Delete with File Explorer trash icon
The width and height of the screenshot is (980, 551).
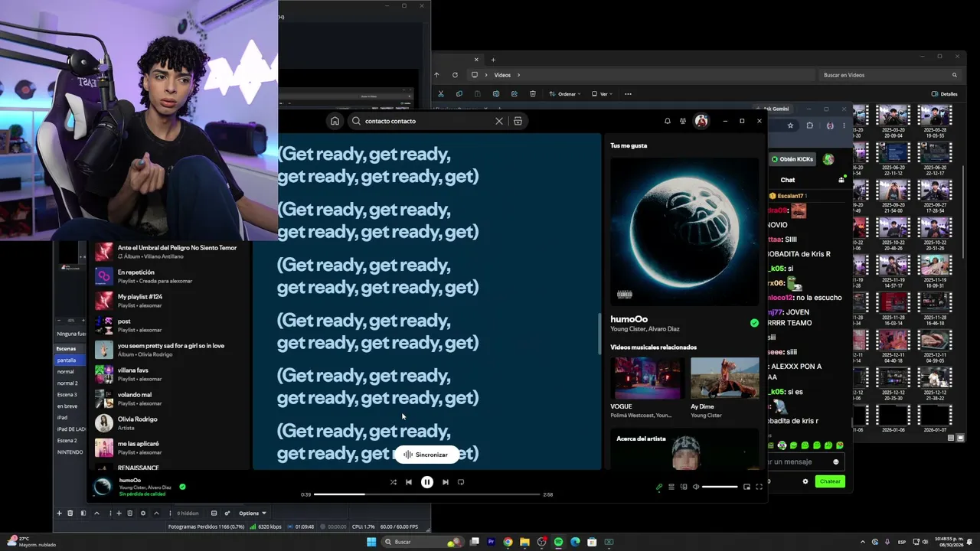(533, 94)
